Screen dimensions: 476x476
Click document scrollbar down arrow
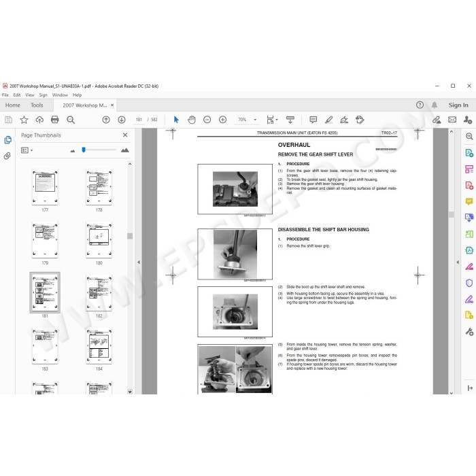[x=451, y=392]
